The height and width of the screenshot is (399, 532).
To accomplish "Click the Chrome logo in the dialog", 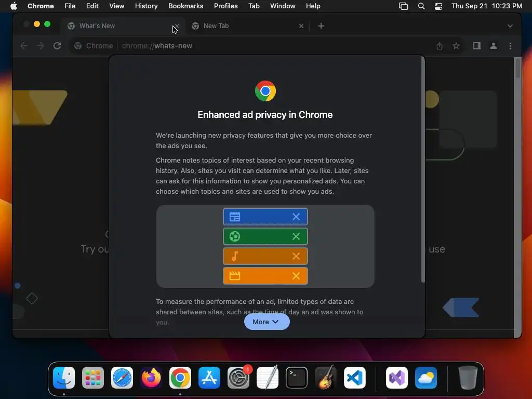I will pos(265,91).
